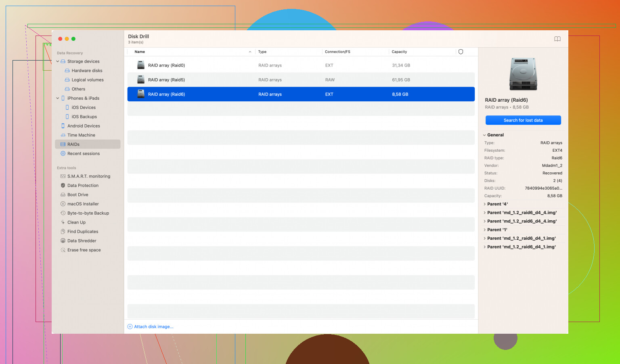620x364 pixels.
Task: Open the help book icon in title bar
Action: click(557, 39)
